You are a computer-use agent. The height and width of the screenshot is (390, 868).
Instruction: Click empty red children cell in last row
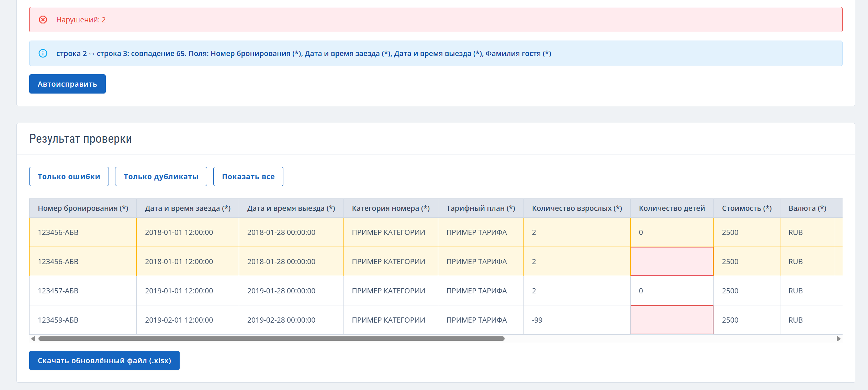(x=672, y=320)
